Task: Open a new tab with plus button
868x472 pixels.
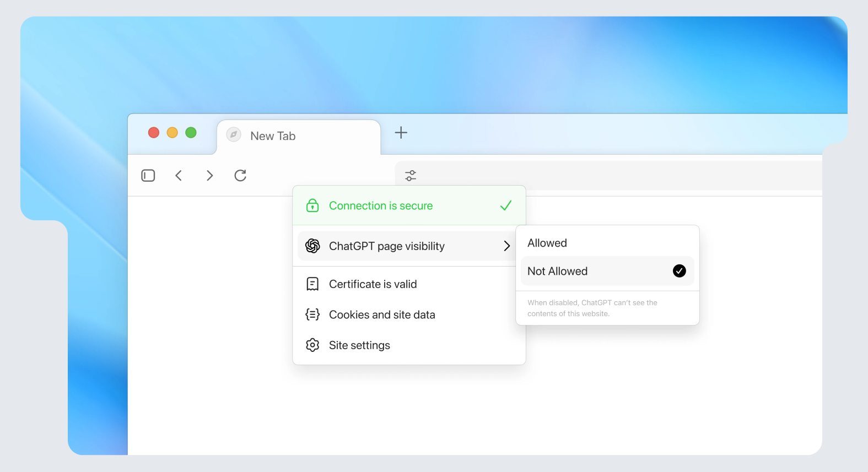Action: click(x=401, y=133)
